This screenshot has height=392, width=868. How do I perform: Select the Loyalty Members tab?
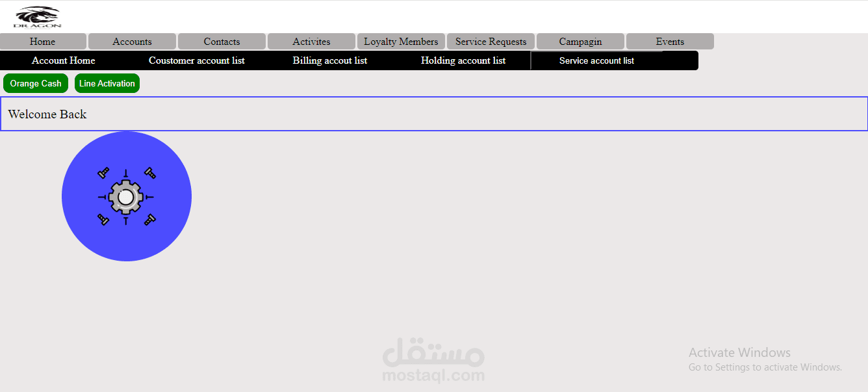401,42
